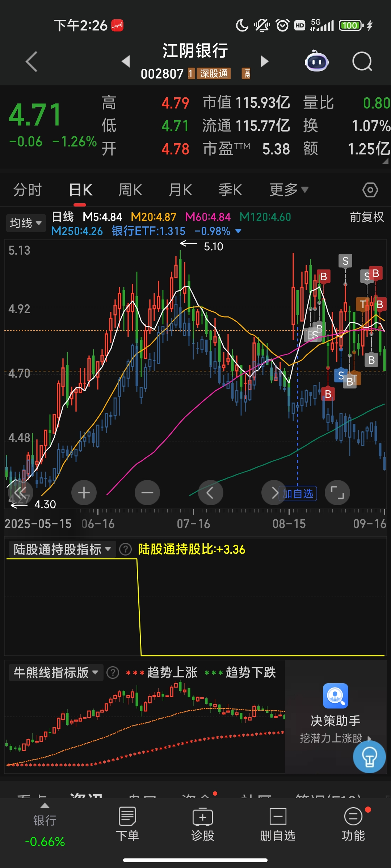Switch to previous stock with left triangle
This screenshot has width=391, height=868.
click(126, 61)
